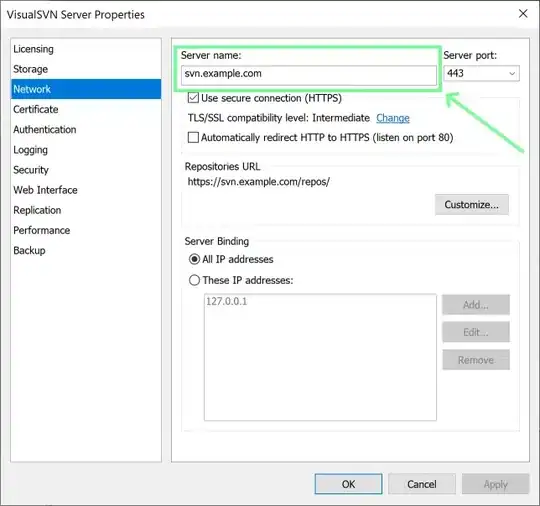
Task: Expand the Server port dropdown
Action: point(512,73)
